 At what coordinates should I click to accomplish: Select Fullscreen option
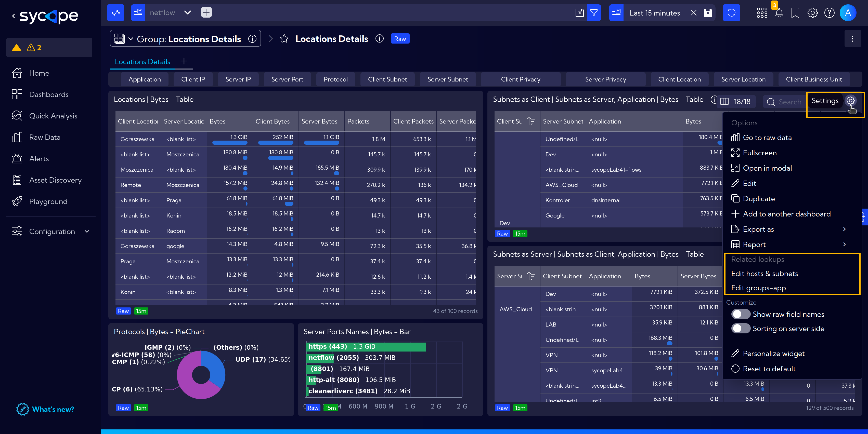754,153
